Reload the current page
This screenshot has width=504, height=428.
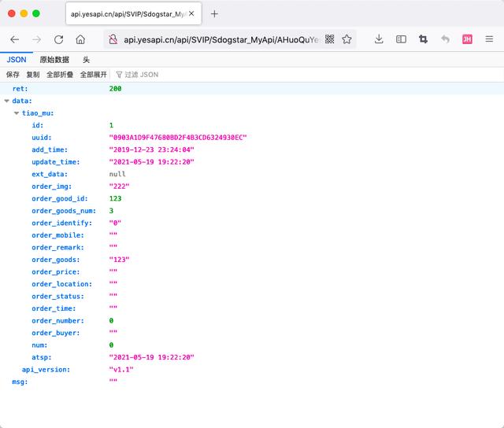tap(58, 39)
